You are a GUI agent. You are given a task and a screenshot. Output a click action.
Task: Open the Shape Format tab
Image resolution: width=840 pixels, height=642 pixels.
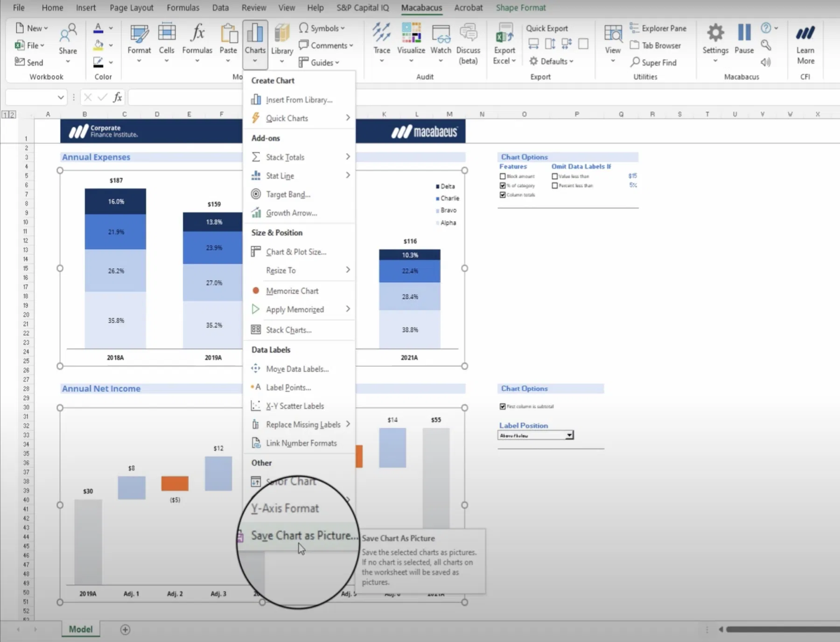point(521,7)
